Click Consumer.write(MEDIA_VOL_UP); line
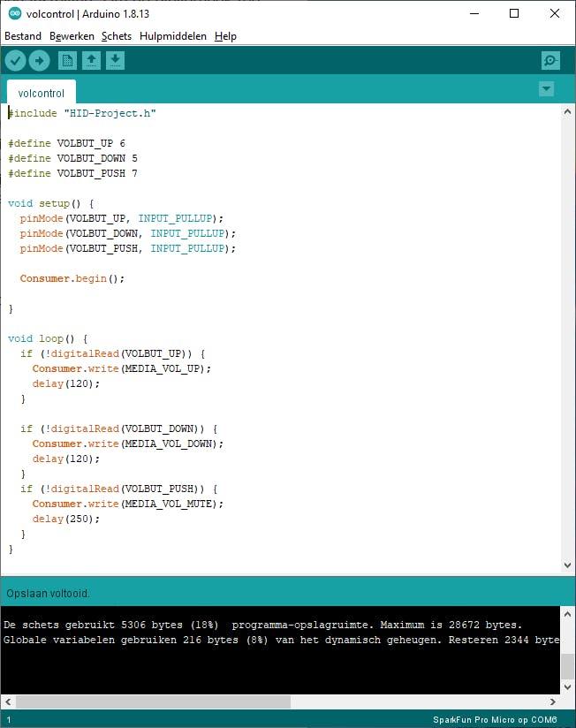 coord(122,368)
